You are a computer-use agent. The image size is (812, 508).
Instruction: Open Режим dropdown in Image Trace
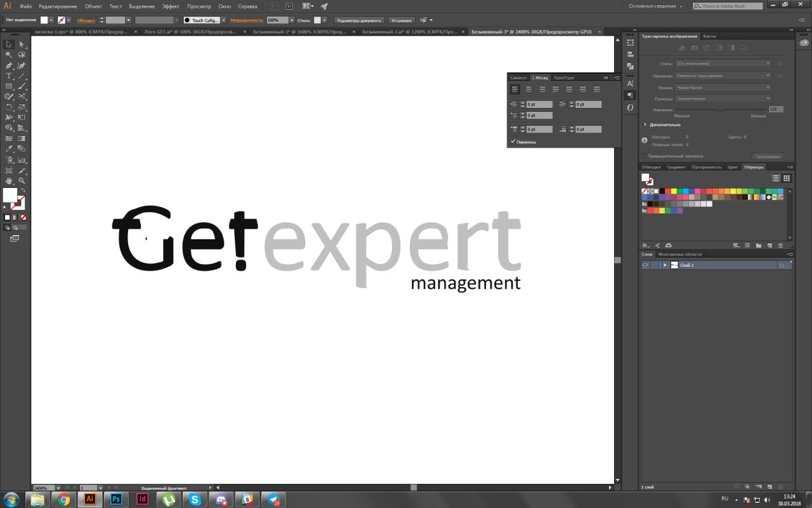[x=723, y=87]
